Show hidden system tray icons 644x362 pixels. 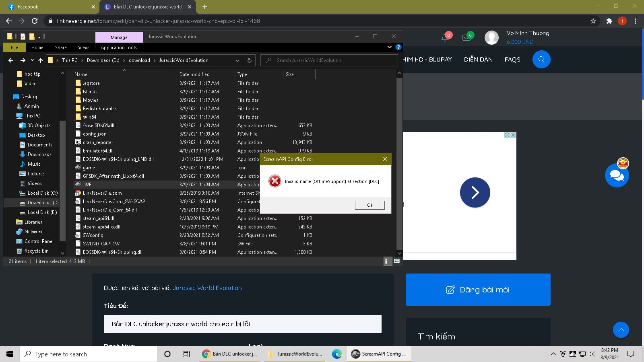[553, 354]
